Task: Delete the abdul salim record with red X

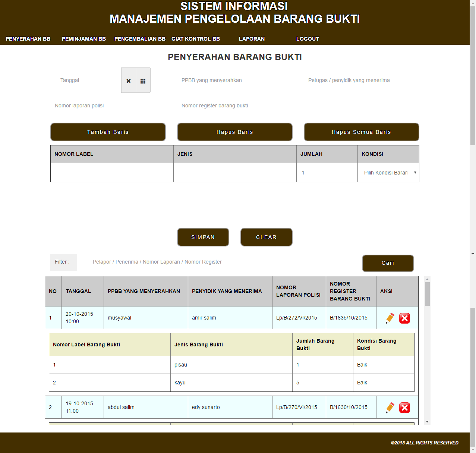Action: (404, 408)
